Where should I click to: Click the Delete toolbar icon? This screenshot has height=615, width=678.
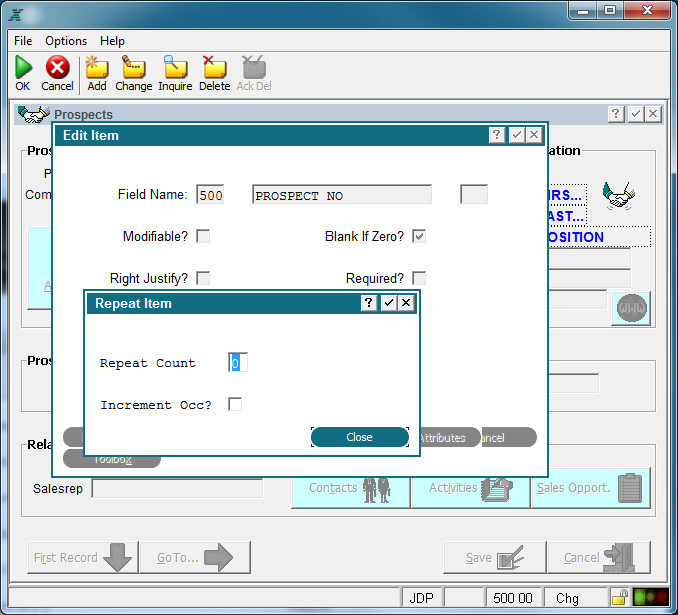click(x=214, y=67)
